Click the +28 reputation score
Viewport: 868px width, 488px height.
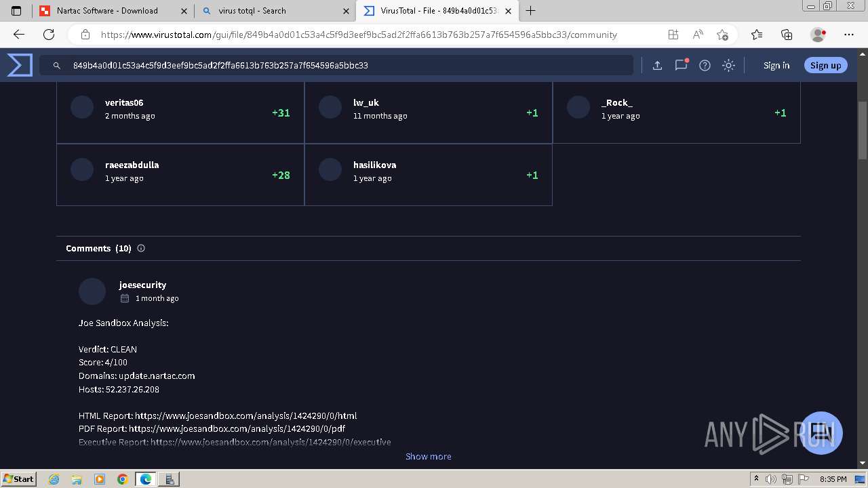pyautogui.click(x=281, y=175)
